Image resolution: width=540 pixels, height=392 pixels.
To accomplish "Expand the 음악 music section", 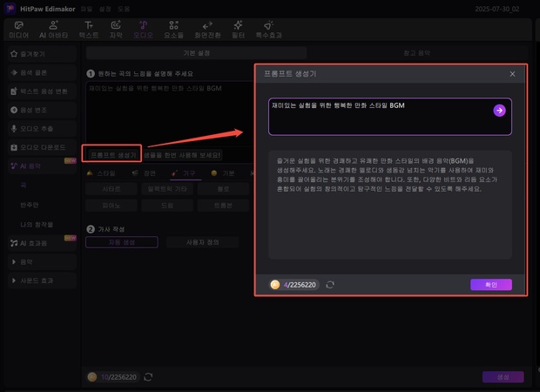I will point(42,262).
